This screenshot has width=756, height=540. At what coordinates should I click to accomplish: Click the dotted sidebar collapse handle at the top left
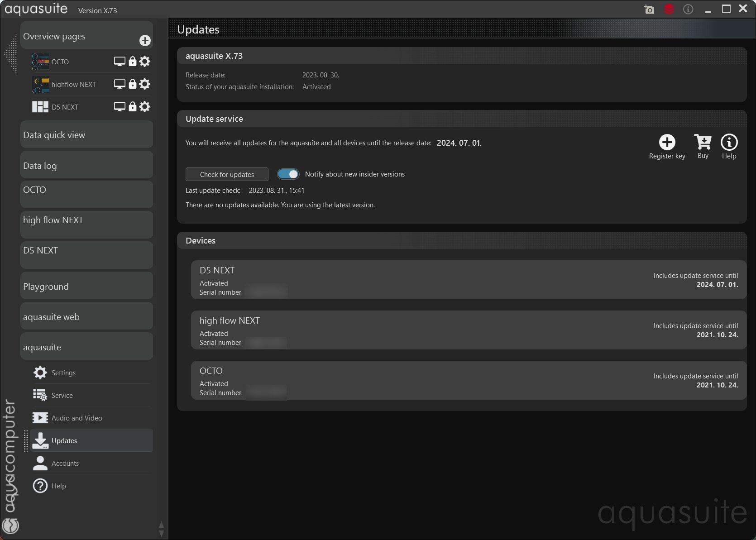click(11, 54)
